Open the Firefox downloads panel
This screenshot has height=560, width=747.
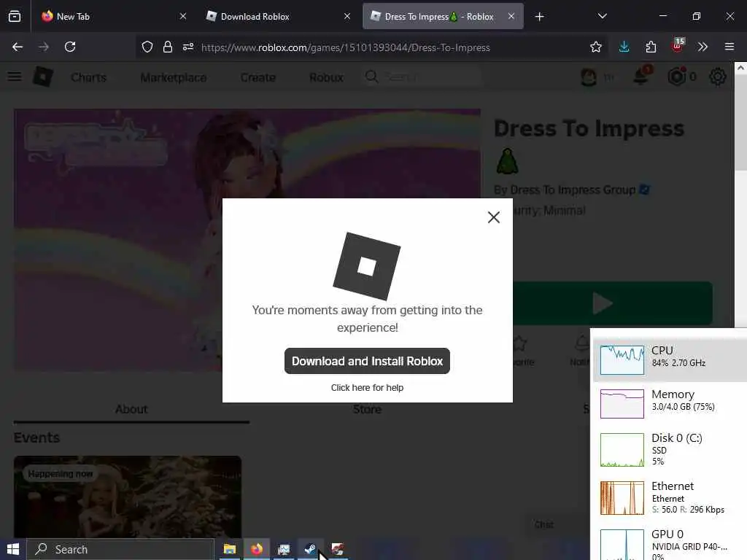(x=624, y=47)
